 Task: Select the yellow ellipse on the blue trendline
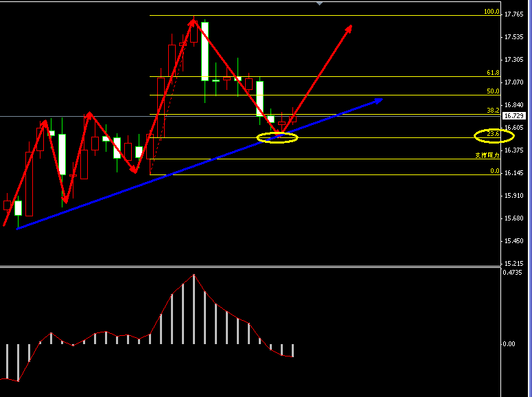pyautogui.click(x=277, y=137)
